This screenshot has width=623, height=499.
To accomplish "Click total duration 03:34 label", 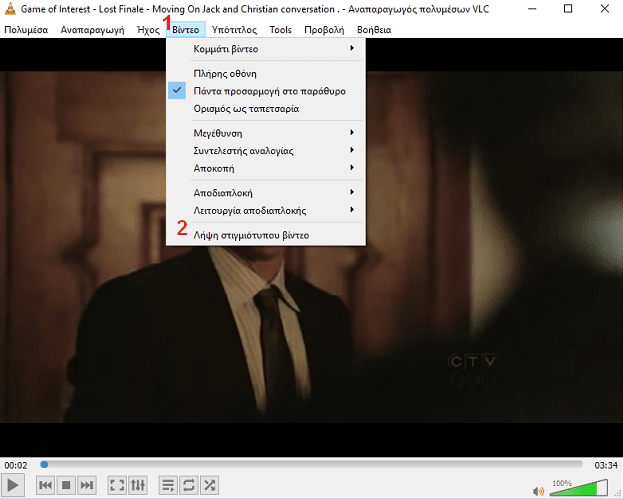I will click(x=606, y=465).
